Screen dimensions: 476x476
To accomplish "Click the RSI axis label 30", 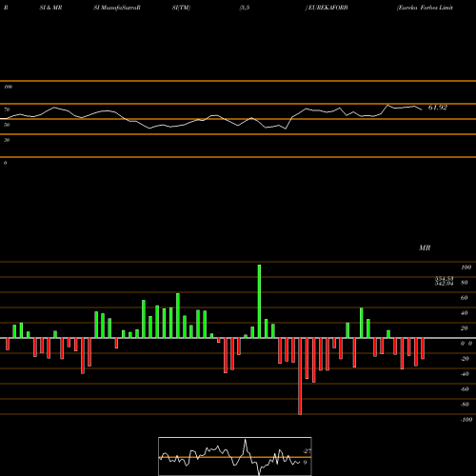I will click(7, 140).
